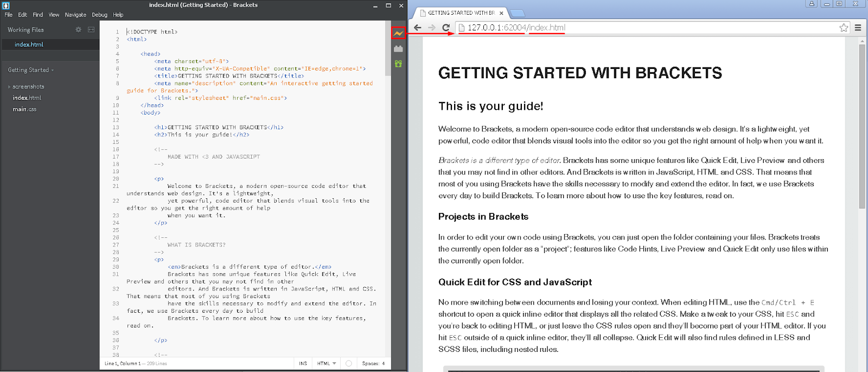Open the Getting Started project dropdown
The image size is (868, 372).
(x=30, y=70)
